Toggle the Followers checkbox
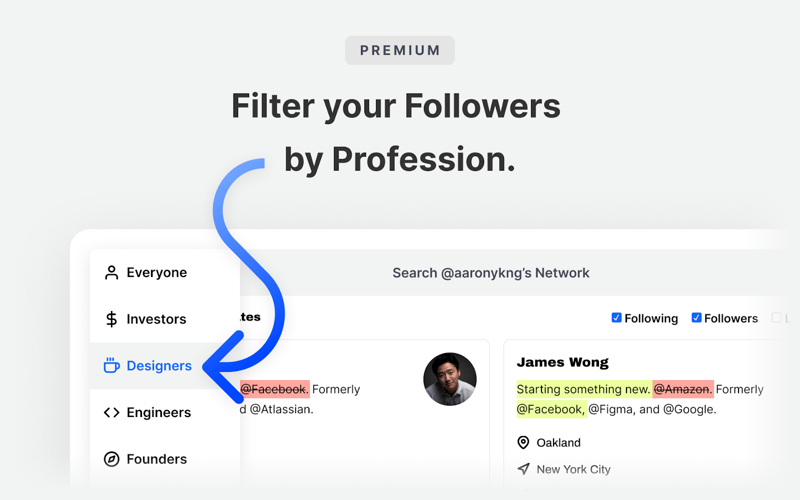 pos(696,318)
